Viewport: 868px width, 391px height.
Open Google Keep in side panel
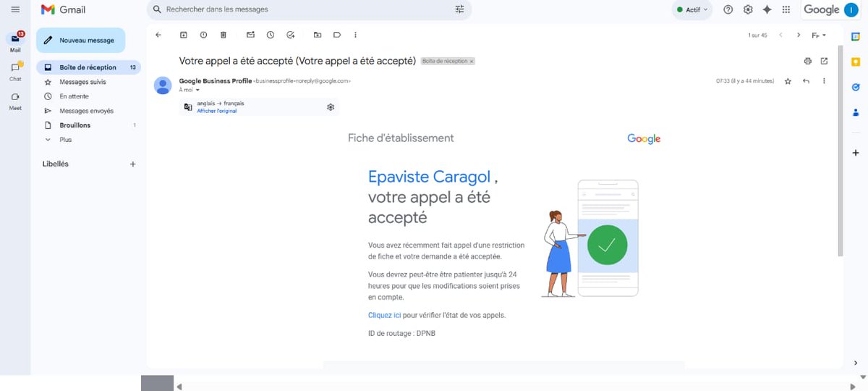[x=856, y=62]
